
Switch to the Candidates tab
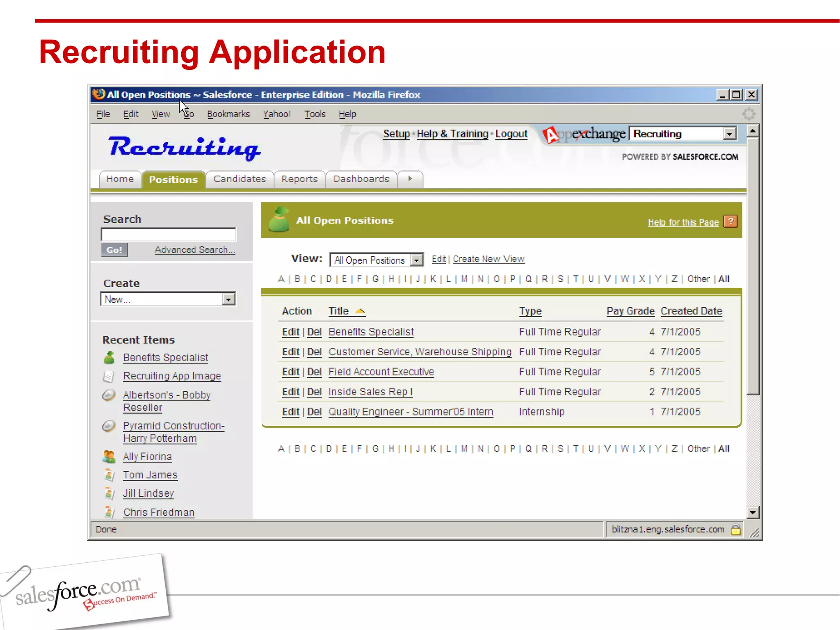click(x=240, y=179)
